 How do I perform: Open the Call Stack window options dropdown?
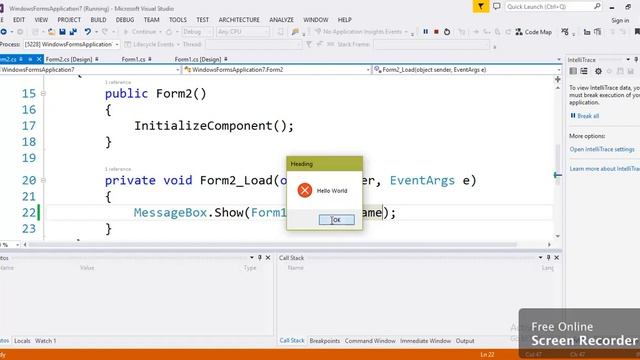(540, 258)
